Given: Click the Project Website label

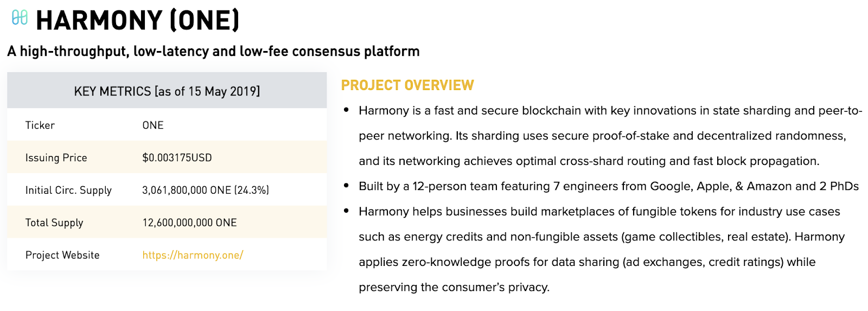Looking at the screenshot, I should (62, 255).
